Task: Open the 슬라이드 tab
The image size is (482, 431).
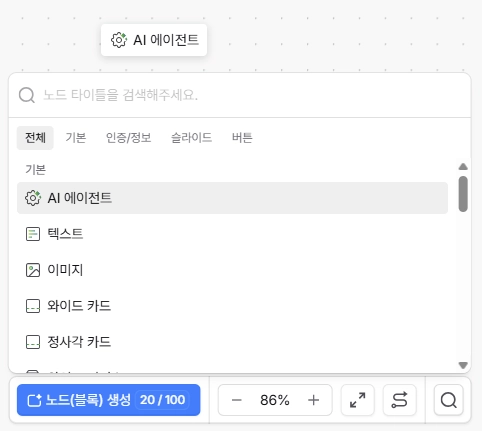Action: tap(191, 138)
